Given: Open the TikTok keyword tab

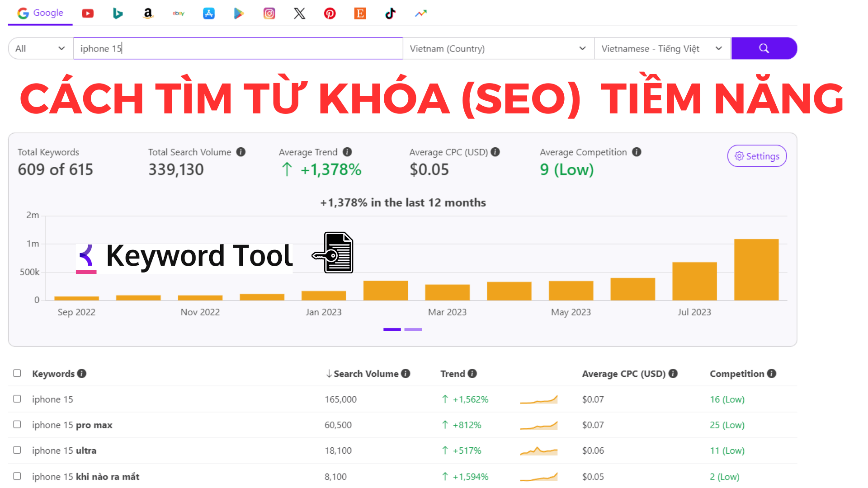Looking at the screenshot, I should 390,14.
